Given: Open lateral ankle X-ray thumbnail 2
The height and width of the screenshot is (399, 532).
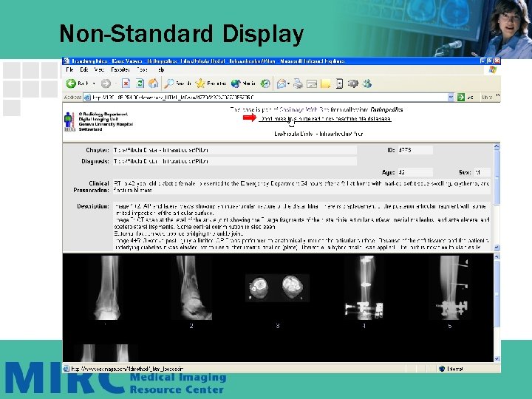Looking at the screenshot, I should (191, 287).
